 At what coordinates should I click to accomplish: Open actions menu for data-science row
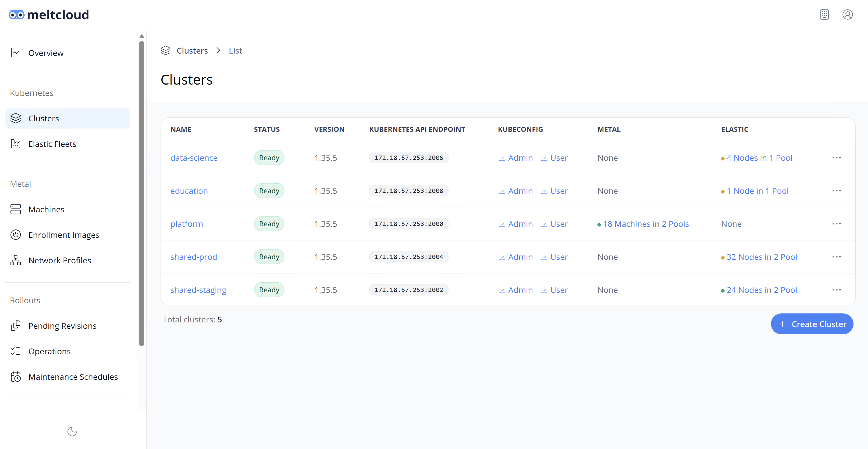(x=837, y=158)
